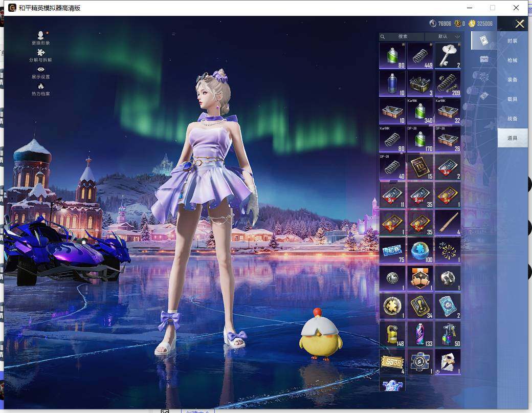Image resolution: width=532 pixels, height=413 pixels.
Task: Select the firework sub-category icon
Action: [x=484, y=77]
